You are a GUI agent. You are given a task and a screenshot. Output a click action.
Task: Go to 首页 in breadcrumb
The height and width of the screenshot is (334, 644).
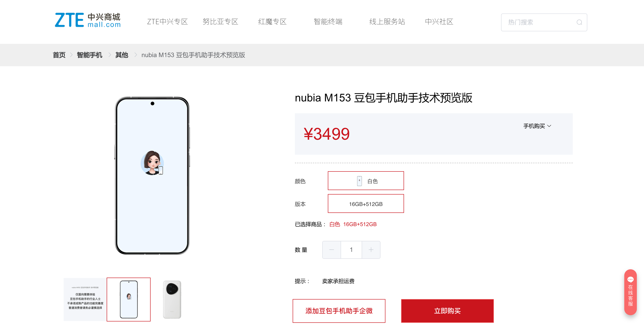(x=59, y=55)
